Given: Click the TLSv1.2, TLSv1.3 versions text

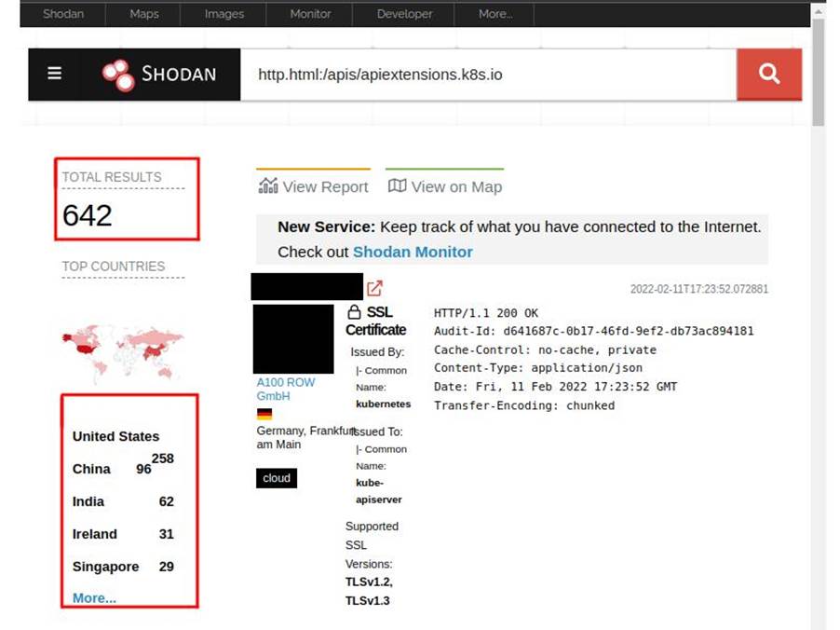Looking at the screenshot, I should click(369, 592).
